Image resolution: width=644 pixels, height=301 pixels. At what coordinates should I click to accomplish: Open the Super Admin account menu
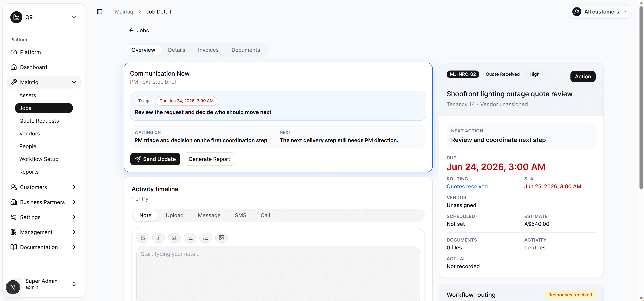[x=44, y=284]
